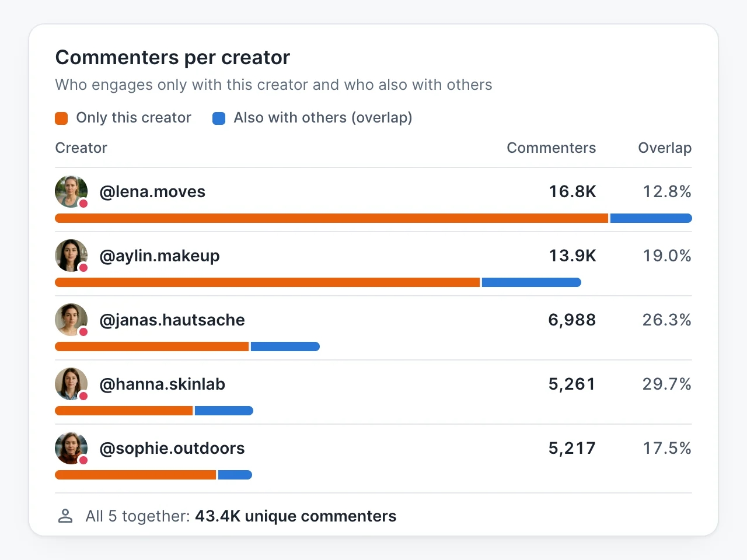Viewport: 747px width, 560px height.
Task: Open @lena.moves profile avatar
Action: (71, 191)
